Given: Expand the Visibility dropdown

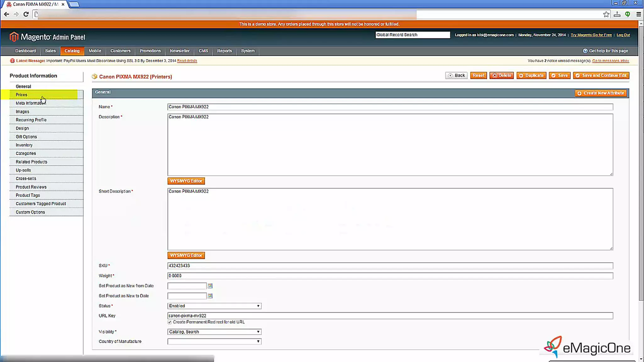Looking at the screenshot, I should click(214, 332).
